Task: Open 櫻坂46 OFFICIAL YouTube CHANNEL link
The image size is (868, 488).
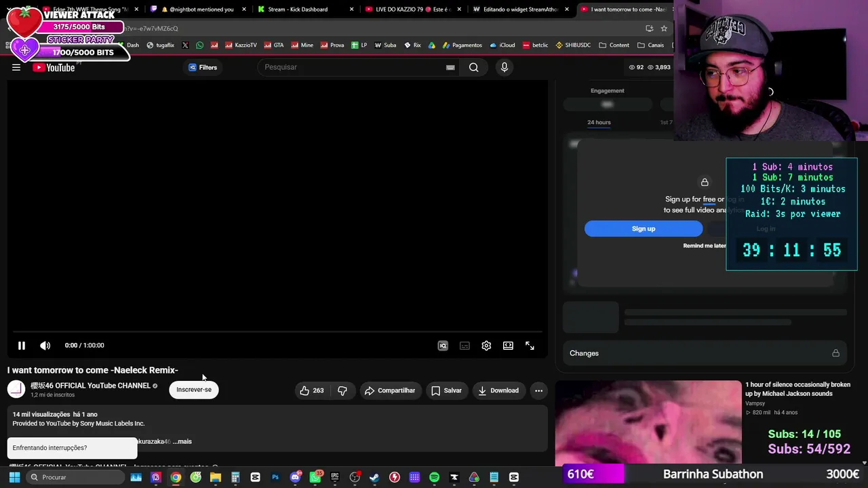Action: click(90, 386)
